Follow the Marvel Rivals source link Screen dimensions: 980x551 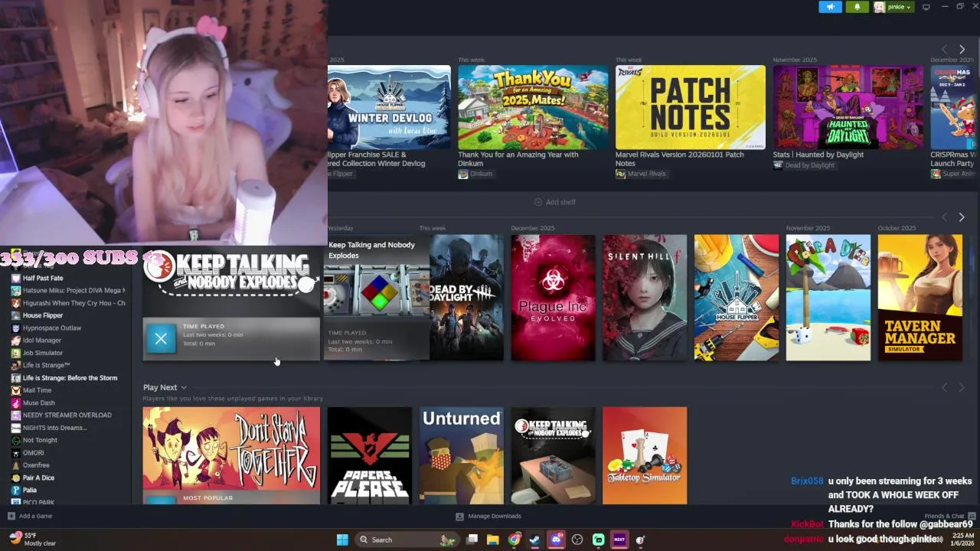coord(641,174)
